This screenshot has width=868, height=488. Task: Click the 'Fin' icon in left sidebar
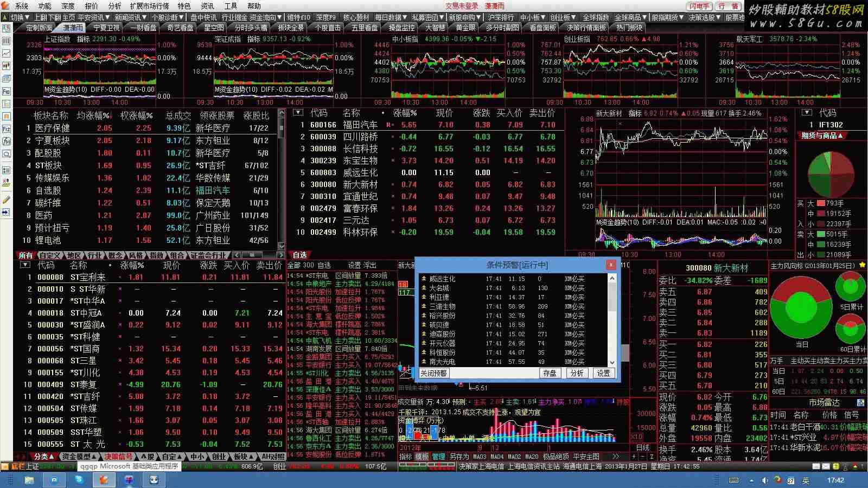6,91
